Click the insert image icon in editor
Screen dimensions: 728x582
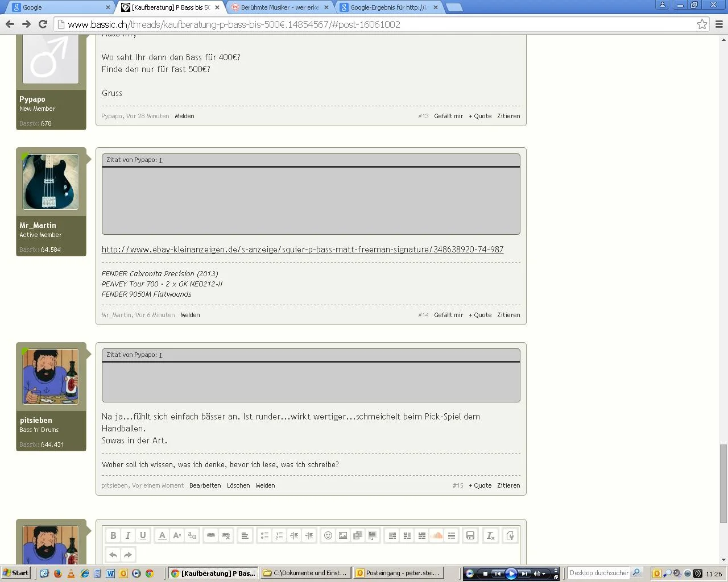343,535
